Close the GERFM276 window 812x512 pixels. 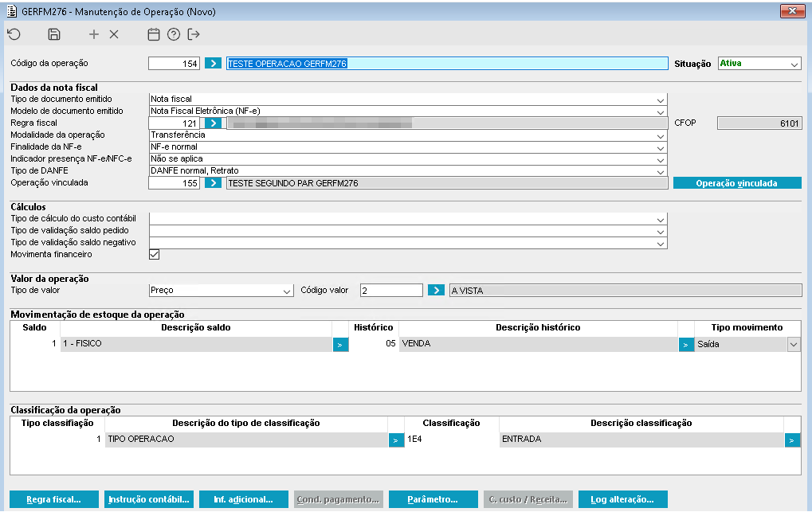tap(792, 11)
